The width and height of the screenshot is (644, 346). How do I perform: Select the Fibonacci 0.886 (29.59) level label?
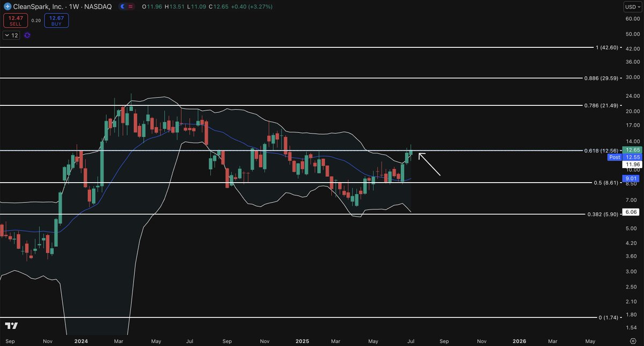pyautogui.click(x=602, y=78)
